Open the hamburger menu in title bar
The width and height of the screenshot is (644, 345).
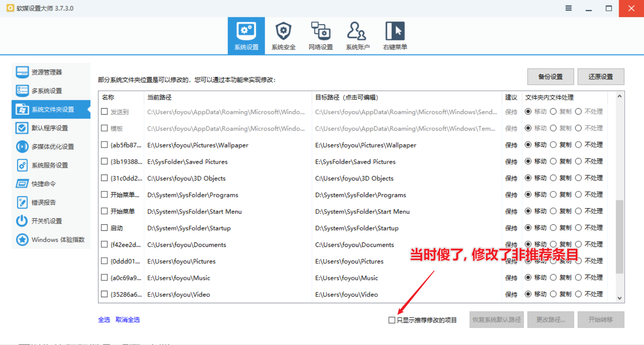pyautogui.click(x=568, y=8)
